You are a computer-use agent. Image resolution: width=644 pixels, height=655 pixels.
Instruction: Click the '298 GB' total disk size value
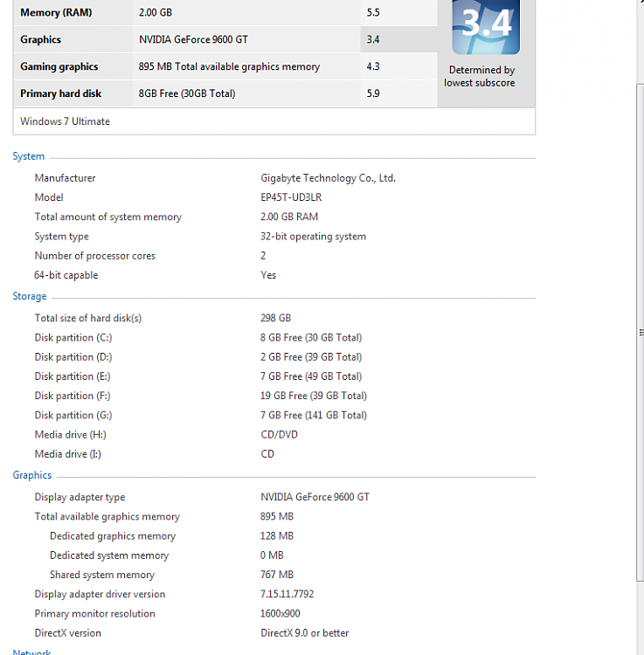[x=275, y=318]
